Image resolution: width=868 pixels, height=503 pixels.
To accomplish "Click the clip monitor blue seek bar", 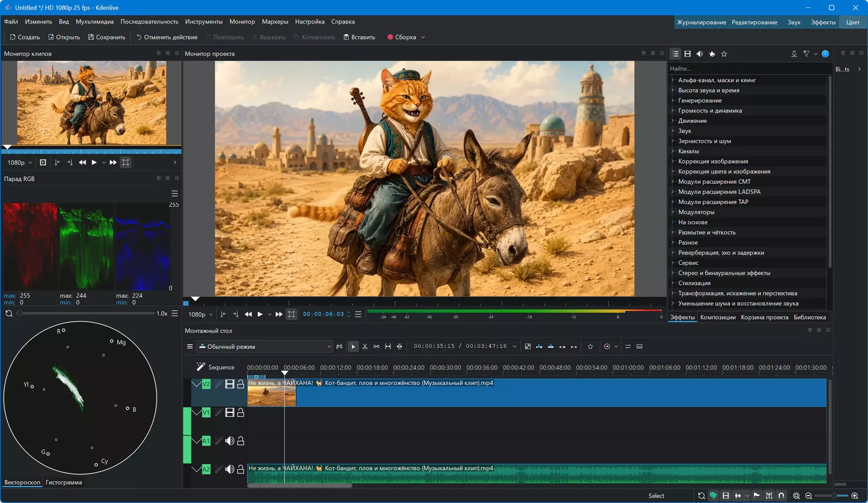I will pyautogui.click(x=91, y=151).
